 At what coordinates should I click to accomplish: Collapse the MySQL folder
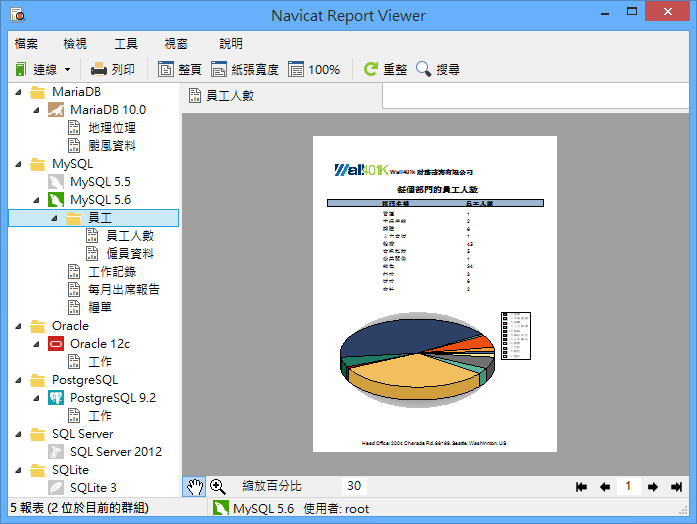point(19,164)
